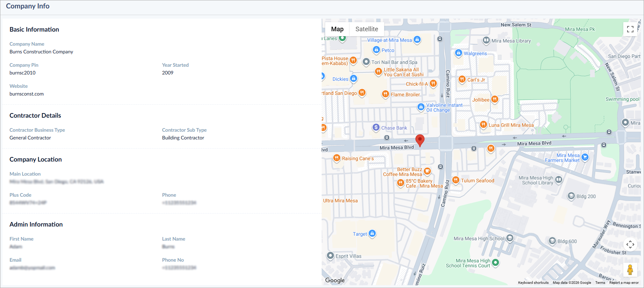Toggle fullscreen map view
This screenshot has height=288, width=644.
tap(630, 29)
